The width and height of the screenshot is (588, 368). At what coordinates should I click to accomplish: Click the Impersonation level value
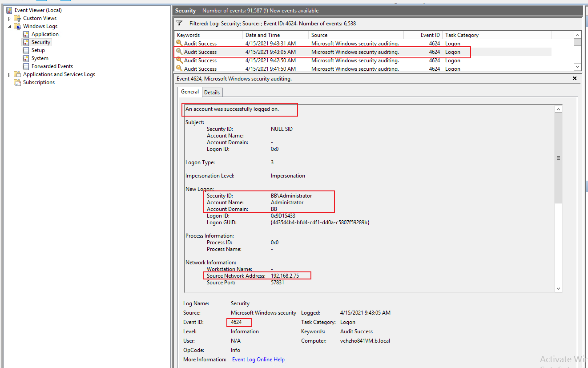(288, 176)
